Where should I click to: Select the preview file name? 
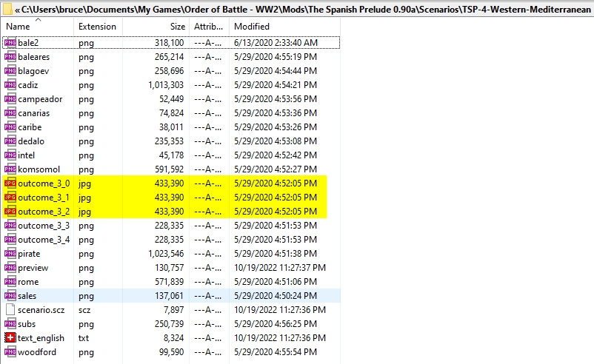pyautogui.click(x=33, y=268)
